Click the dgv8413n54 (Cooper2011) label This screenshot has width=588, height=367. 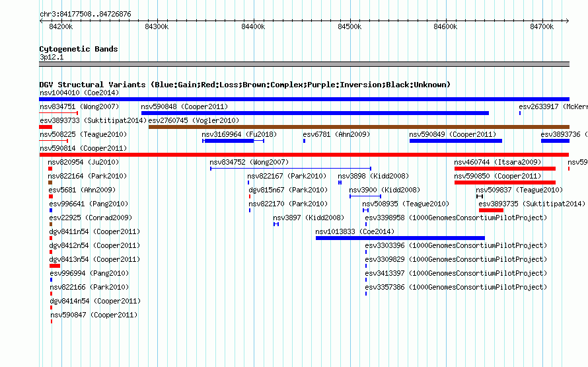pyautogui.click(x=94, y=259)
